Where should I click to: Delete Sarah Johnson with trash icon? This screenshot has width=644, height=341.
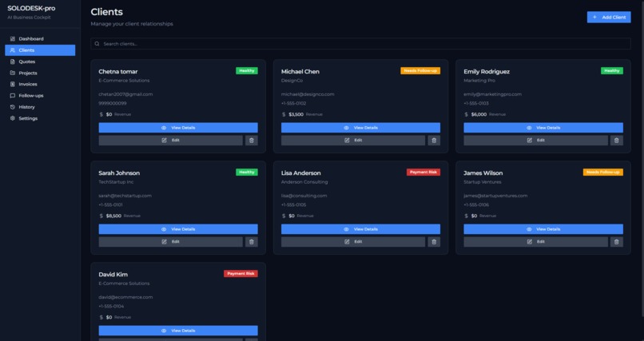(252, 242)
